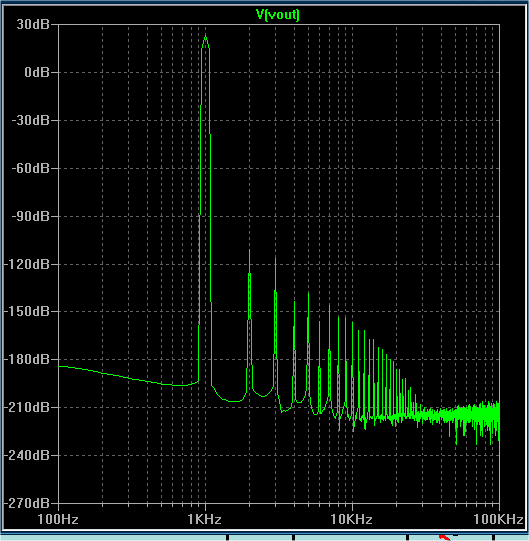The height and width of the screenshot is (541, 529).
Task: Click the top of the 1KHz fundamental peak
Action: (x=206, y=36)
